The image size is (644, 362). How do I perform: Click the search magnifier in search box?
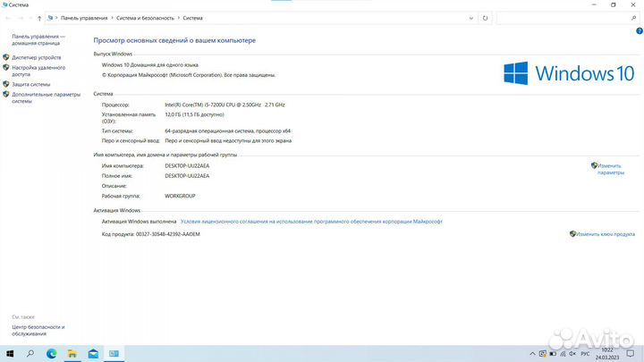[633, 18]
